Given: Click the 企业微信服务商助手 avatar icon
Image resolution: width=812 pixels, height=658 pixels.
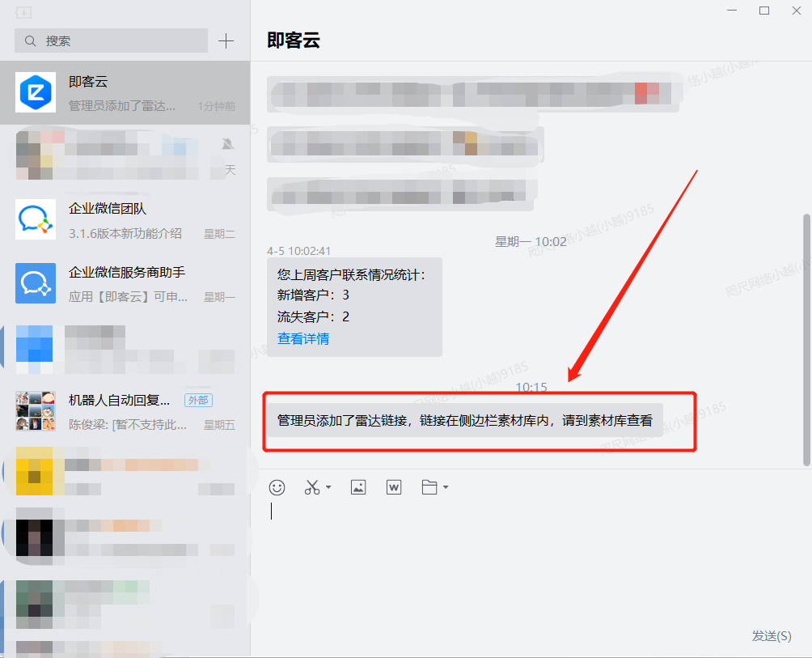Looking at the screenshot, I should [x=36, y=283].
